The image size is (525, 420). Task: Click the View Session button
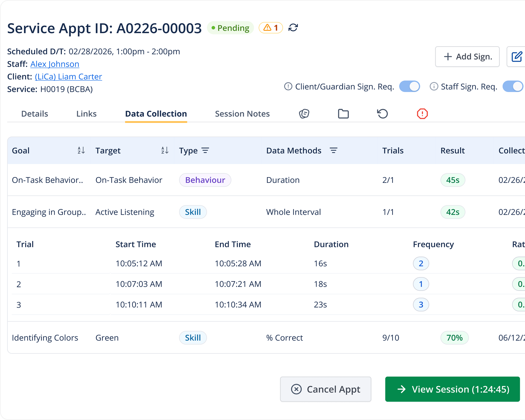[x=452, y=389]
